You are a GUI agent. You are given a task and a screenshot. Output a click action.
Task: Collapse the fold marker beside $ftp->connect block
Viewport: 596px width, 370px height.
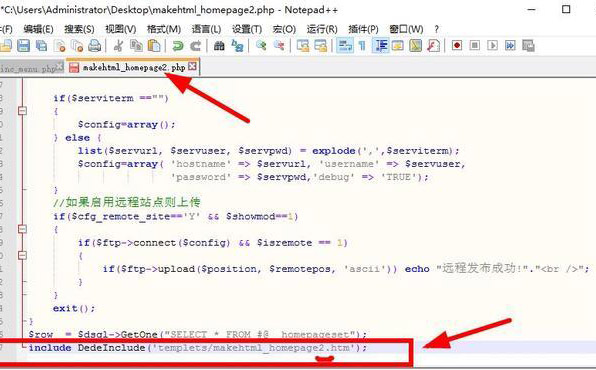22,255
